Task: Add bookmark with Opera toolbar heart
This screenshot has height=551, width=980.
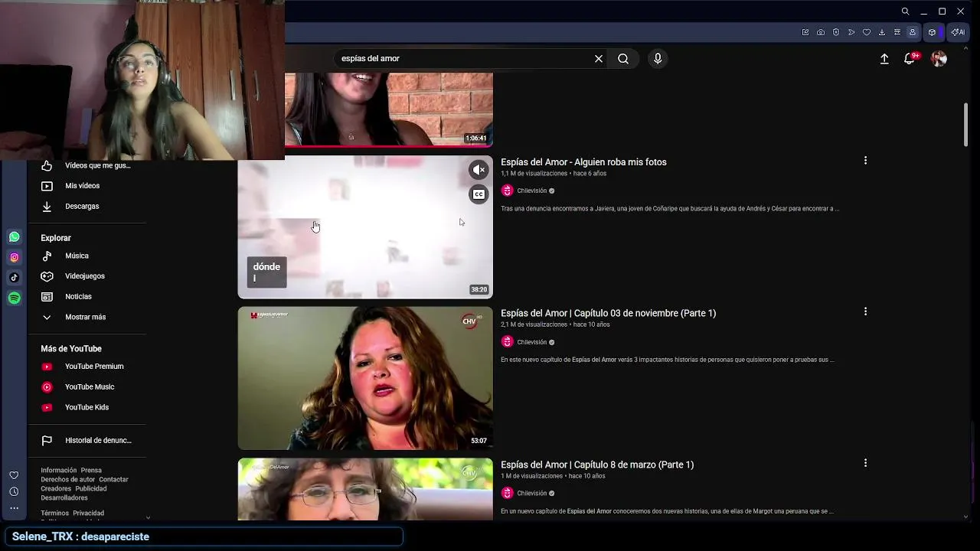Action: [867, 32]
